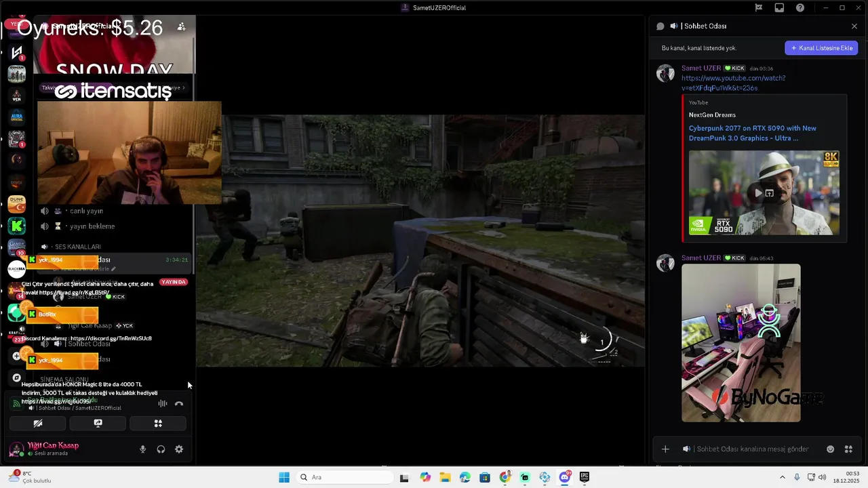Open taskbar clock showing 00:53
Viewport: 868px width, 488px height.
click(847, 477)
